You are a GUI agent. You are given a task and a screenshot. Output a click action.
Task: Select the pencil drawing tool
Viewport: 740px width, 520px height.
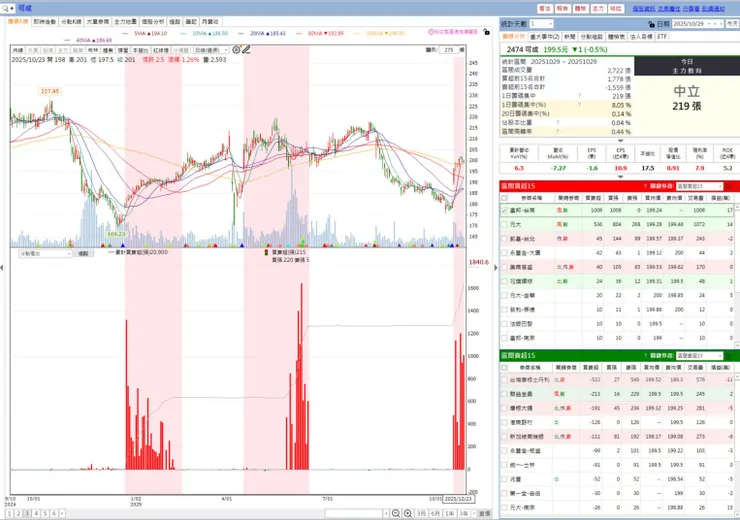246,50
